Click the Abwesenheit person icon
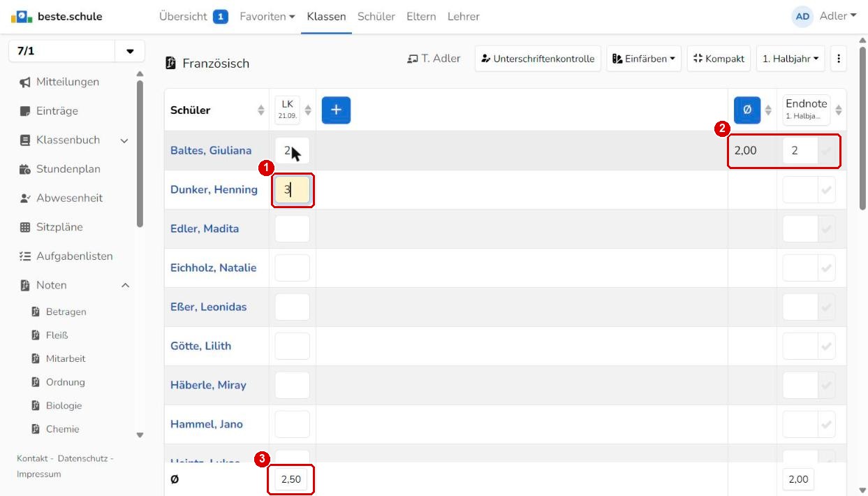This screenshot has height=496, width=868. (25, 198)
